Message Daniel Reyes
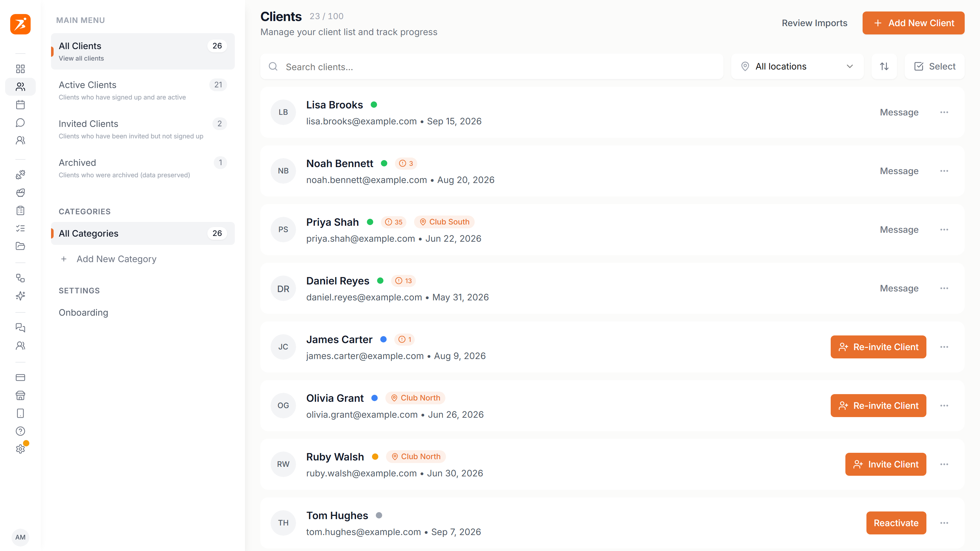980x551 pixels. (899, 288)
